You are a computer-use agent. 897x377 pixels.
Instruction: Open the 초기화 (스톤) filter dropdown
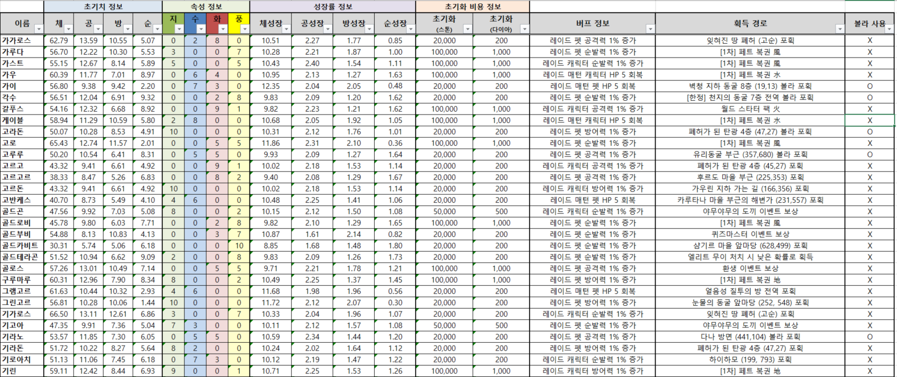[x=467, y=29]
